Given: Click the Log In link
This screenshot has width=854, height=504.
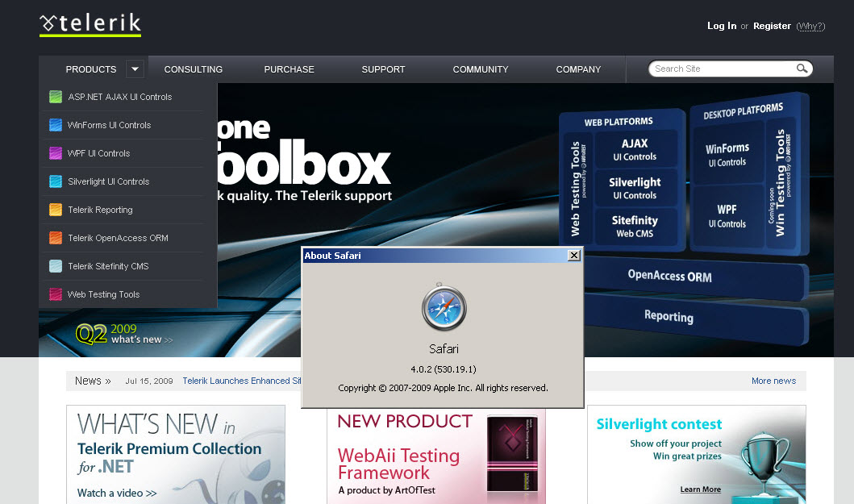Looking at the screenshot, I should click(x=722, y=26).
